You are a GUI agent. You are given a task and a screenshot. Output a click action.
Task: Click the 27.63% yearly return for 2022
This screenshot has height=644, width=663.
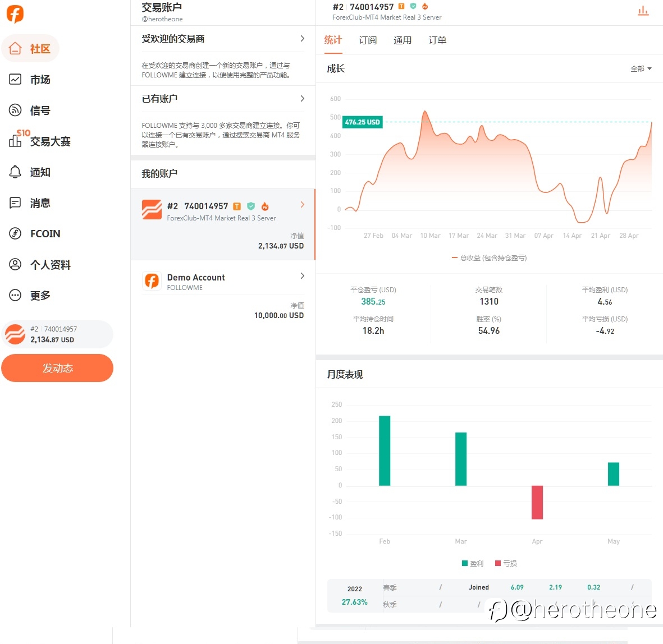355,602
